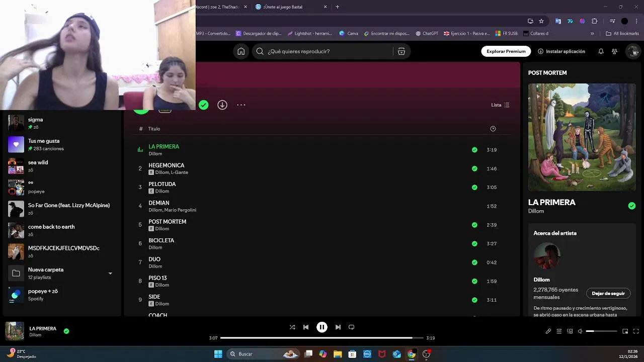Open Microsoft Store taskbar icon

(x=352, y=354)
